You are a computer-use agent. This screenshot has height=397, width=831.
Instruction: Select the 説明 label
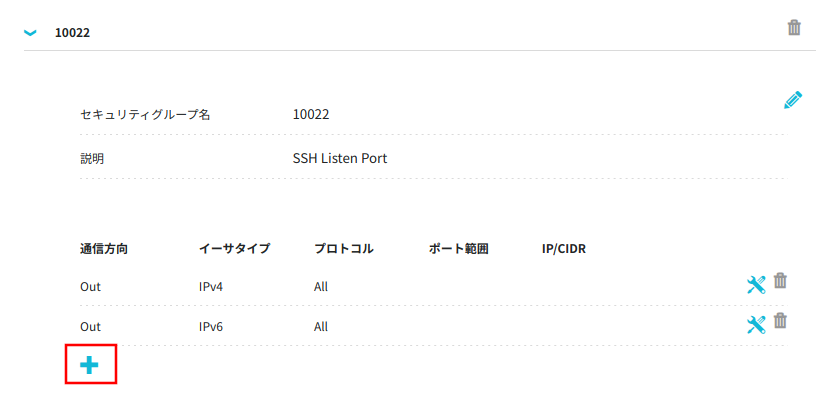pos(92,158)
